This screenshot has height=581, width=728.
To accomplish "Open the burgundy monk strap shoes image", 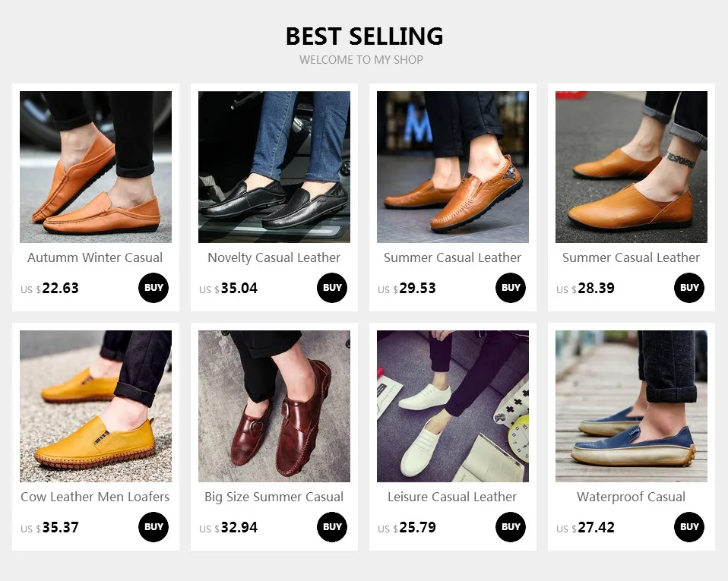I will pyautogui.click(x=274, y=406).
